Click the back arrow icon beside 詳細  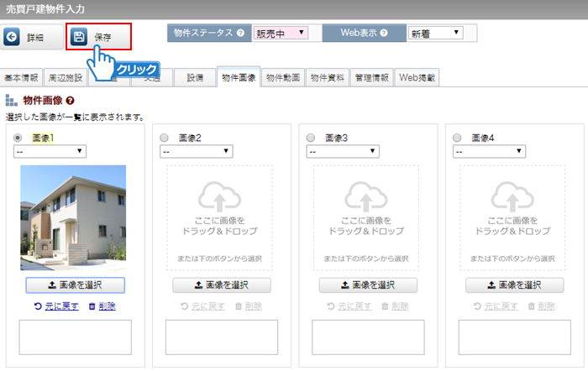(x=13, y=38)
